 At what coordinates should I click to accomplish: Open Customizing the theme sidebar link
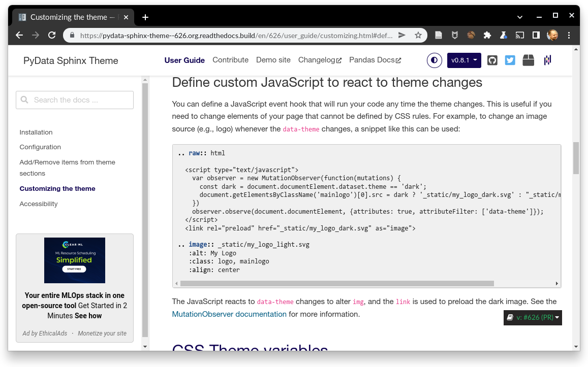(57, 189)
